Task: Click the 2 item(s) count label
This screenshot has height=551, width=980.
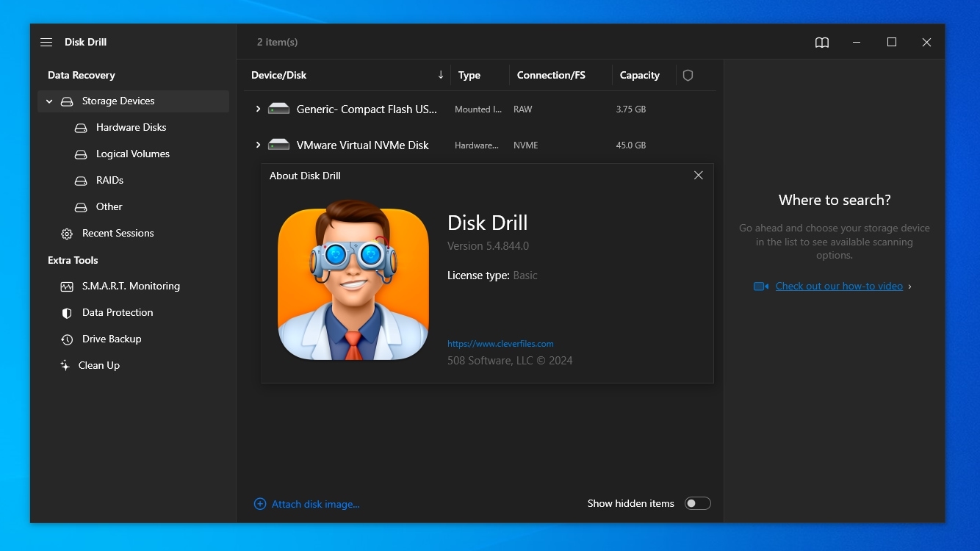Action: pos(277,43)
